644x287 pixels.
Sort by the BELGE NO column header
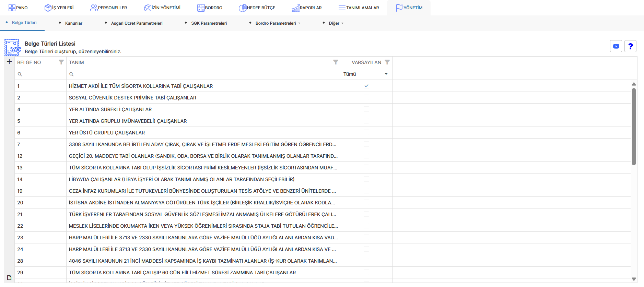tap(29, 62)
